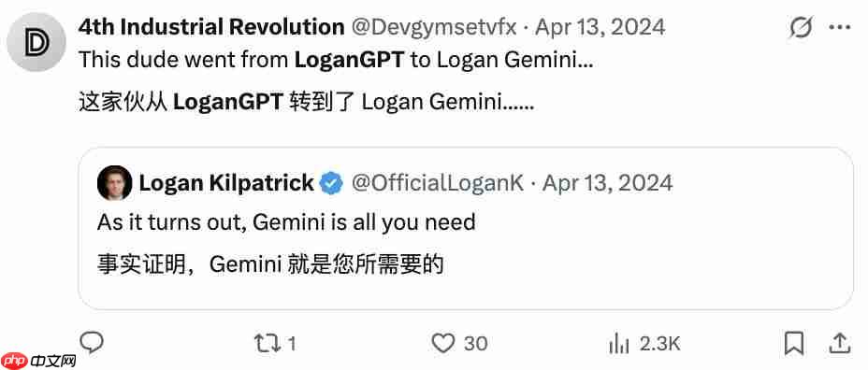View analytics via the bar chart icon
This screenshot has width=868, height=370.
point(618,344)
